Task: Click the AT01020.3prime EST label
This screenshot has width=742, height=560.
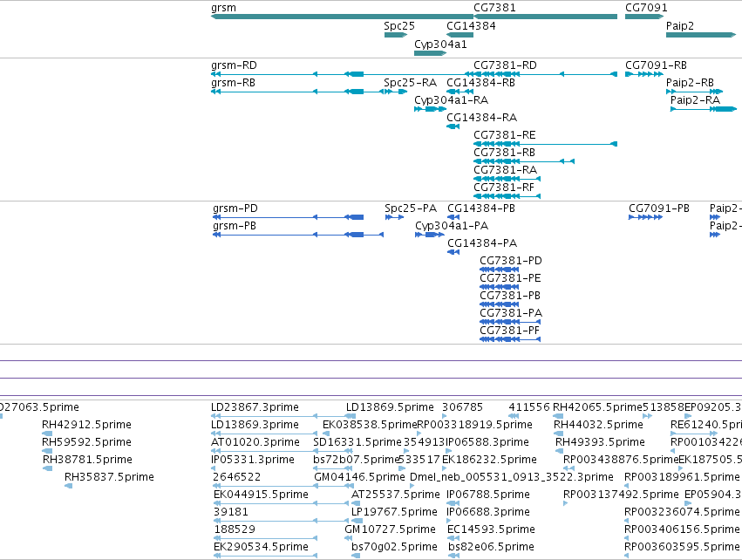Action: (255, 442)
